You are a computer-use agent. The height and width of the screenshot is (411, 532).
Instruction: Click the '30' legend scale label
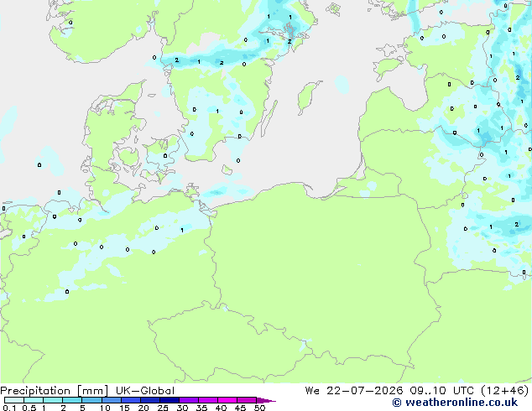pos(182,408)
